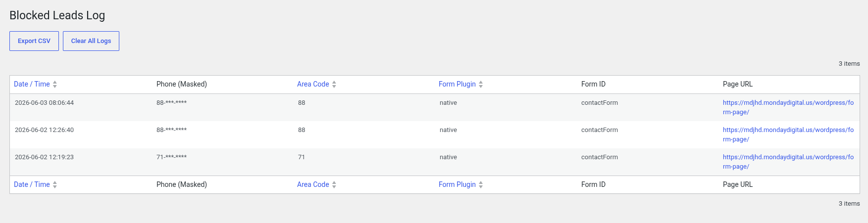This screenshot has height=223, width=868.
Task: Click footer Form ID column label
Action: click(593, 184)
